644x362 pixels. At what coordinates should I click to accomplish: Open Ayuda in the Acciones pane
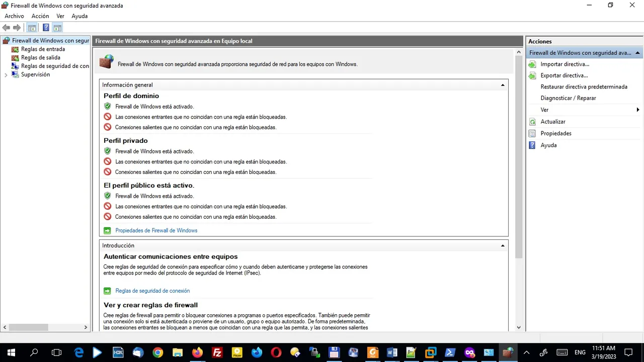pyautogui.click(x=548, y=145)
